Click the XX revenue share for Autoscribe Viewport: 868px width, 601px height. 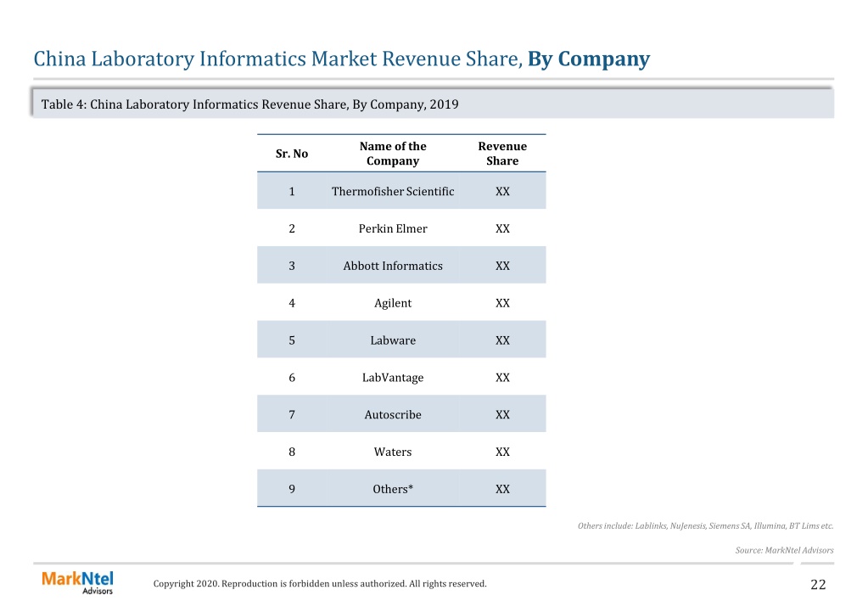[502, 414]
